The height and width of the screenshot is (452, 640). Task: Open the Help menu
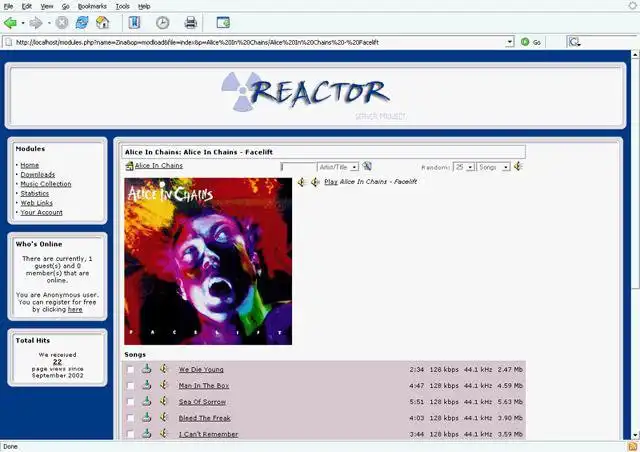[144, 6]
